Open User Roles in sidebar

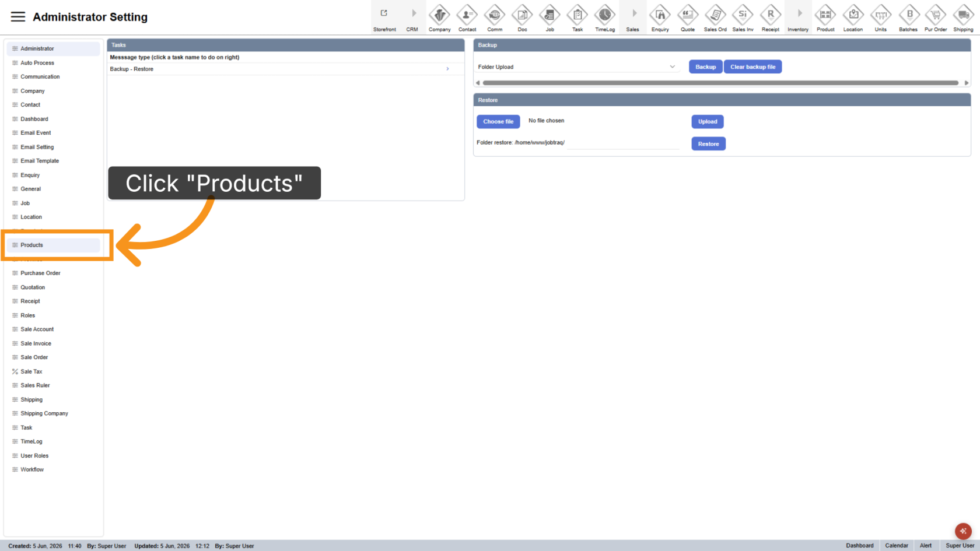pos(53,455)
